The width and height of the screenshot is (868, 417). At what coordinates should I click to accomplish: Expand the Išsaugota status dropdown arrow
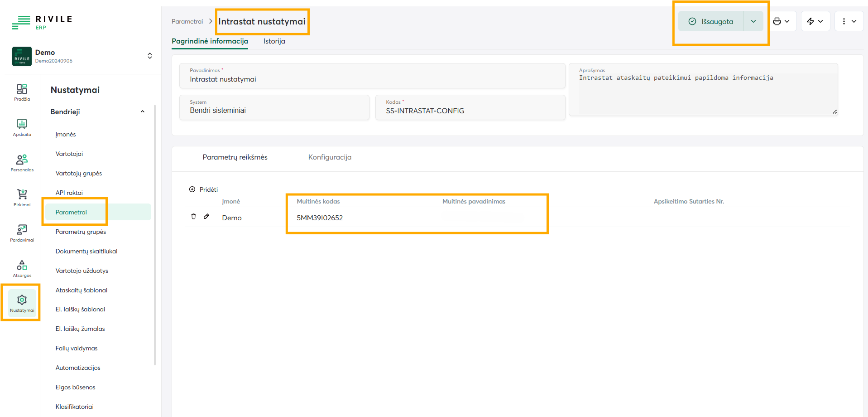click(753, 21)
